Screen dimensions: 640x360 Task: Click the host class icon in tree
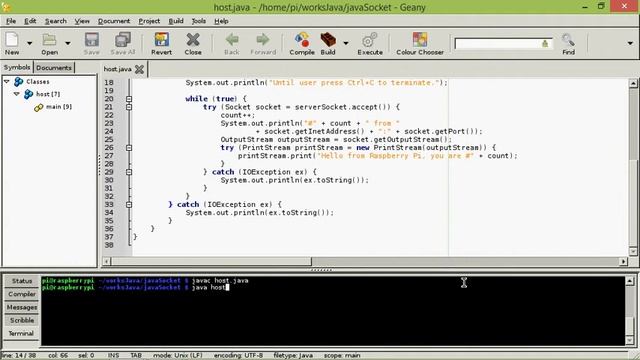28,94
